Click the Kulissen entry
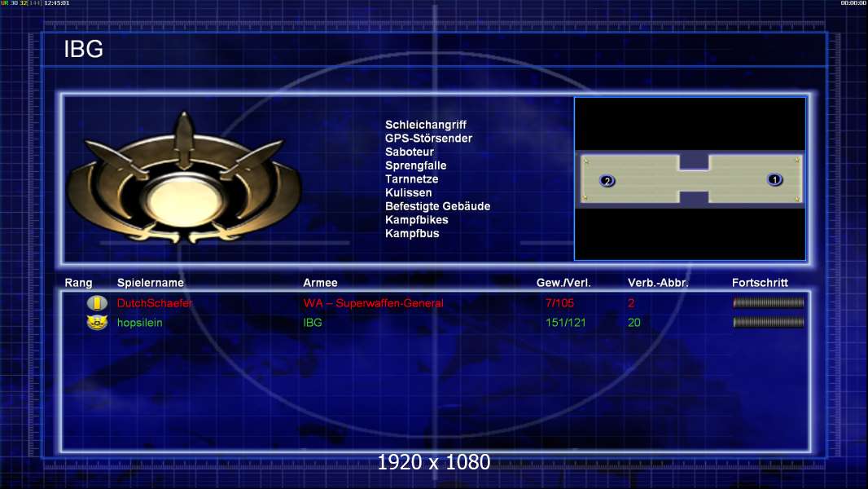868x489 pixels. pos(409,192)
